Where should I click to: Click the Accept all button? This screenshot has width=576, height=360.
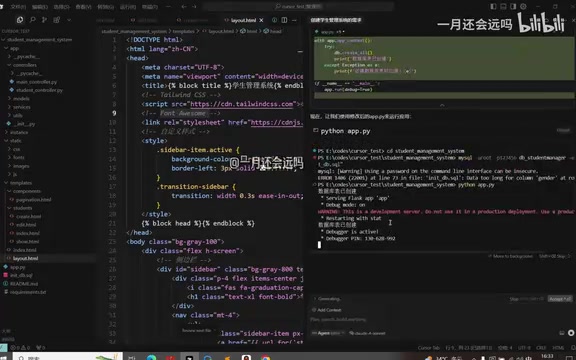point(560,299)
